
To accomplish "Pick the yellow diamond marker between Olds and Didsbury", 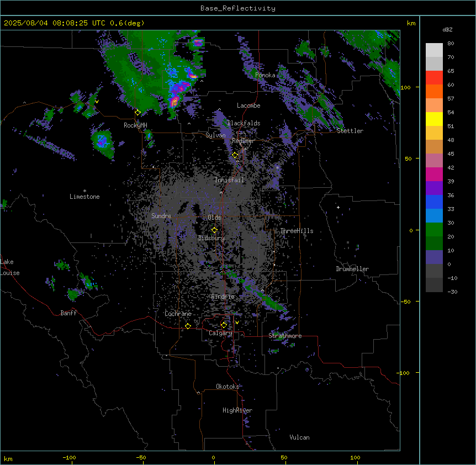I will pos(215,230).
